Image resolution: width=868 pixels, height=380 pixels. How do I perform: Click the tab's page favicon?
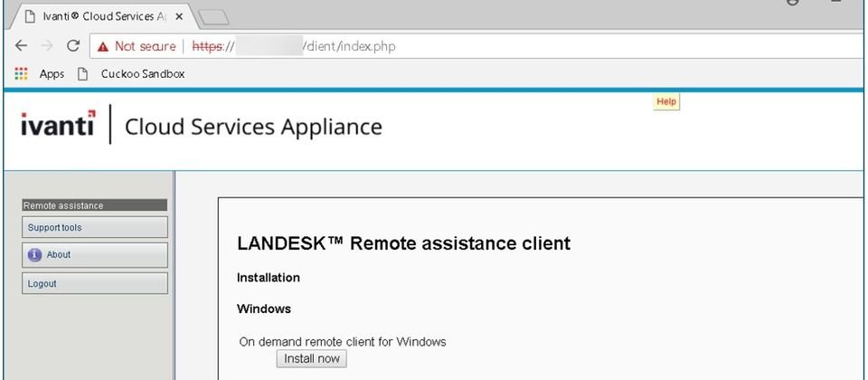tap(31, 16)
